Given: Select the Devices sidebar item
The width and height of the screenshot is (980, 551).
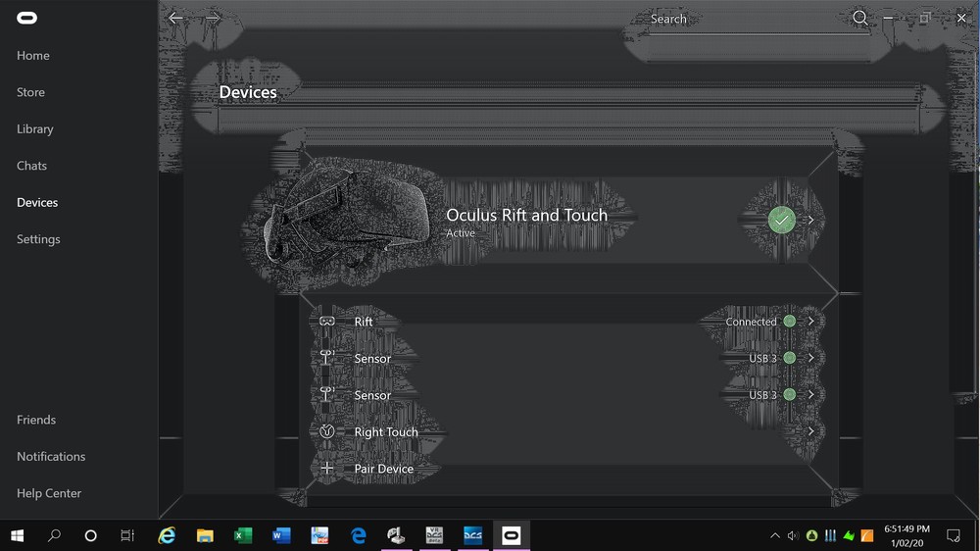Looking at the screenshot, I should click(x=37, y=203).
